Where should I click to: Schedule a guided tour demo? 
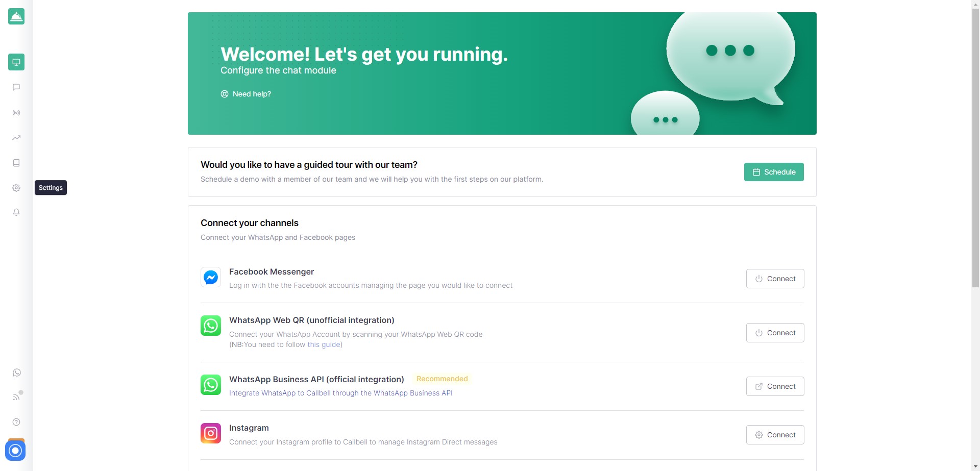[774, 172]
